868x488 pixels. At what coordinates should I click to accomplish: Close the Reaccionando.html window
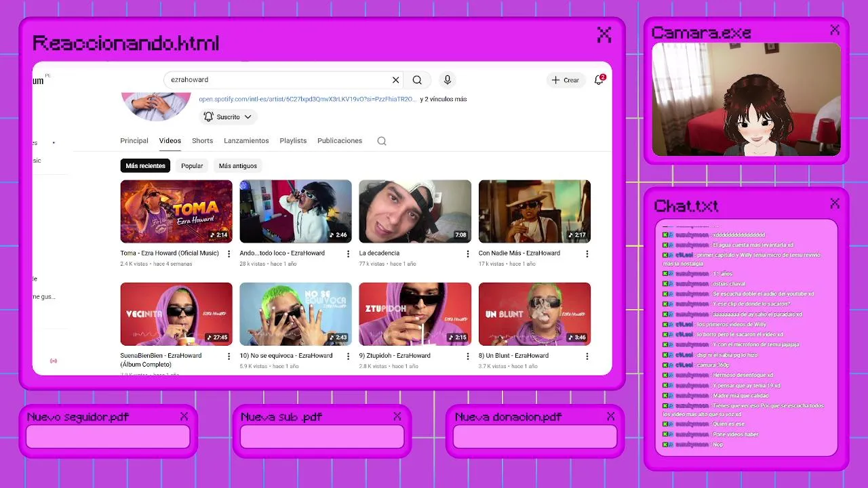click(x=604, y=35)
